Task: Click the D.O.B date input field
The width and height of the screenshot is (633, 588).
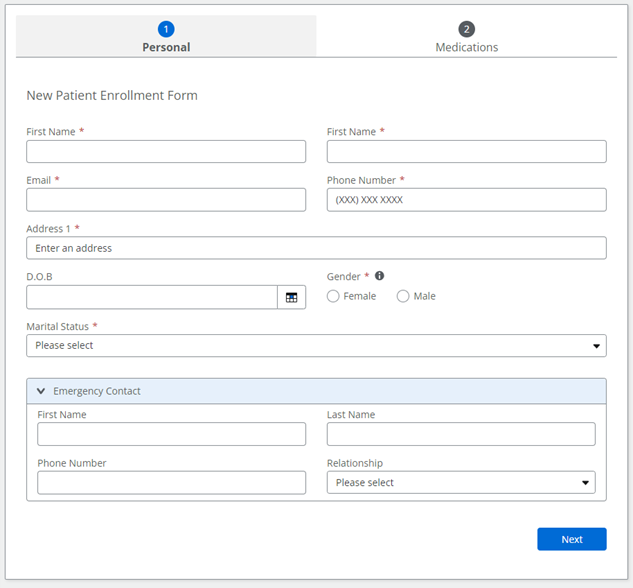Action: 152,297
